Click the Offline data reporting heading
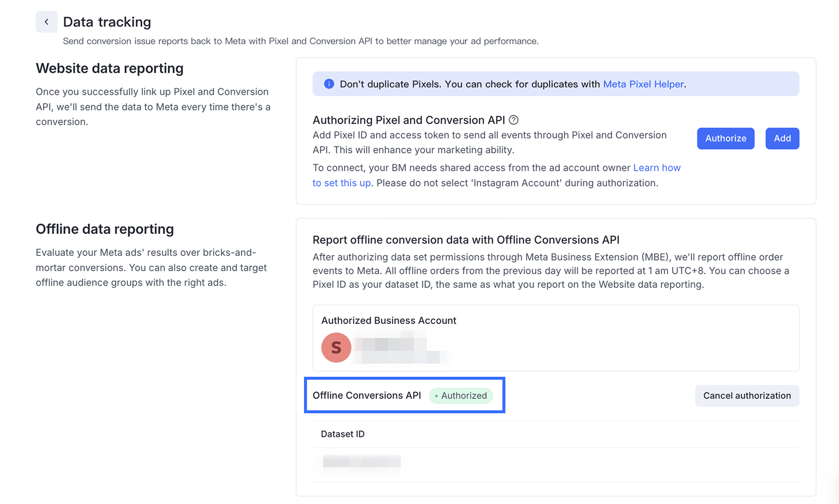839x504 pixels. point(105,229)
